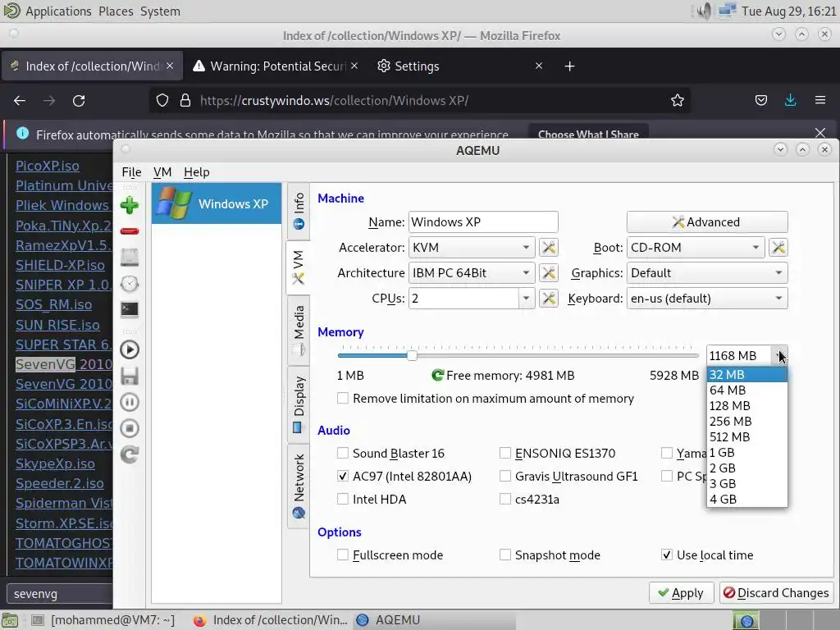Image resolution: width=840 pixels, height=630 pixels.
Task: Click Choose What I Share button
Action: [x=588, y=134]
